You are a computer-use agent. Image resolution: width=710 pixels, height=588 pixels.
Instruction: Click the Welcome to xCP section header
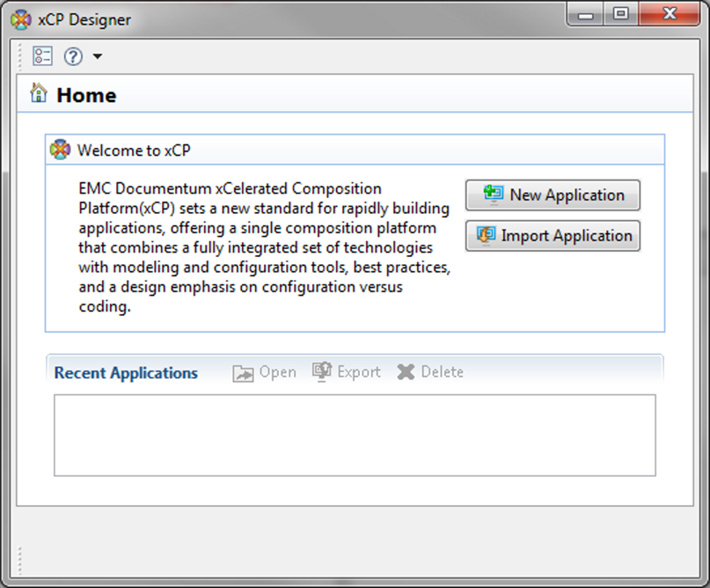coord(134,151)
